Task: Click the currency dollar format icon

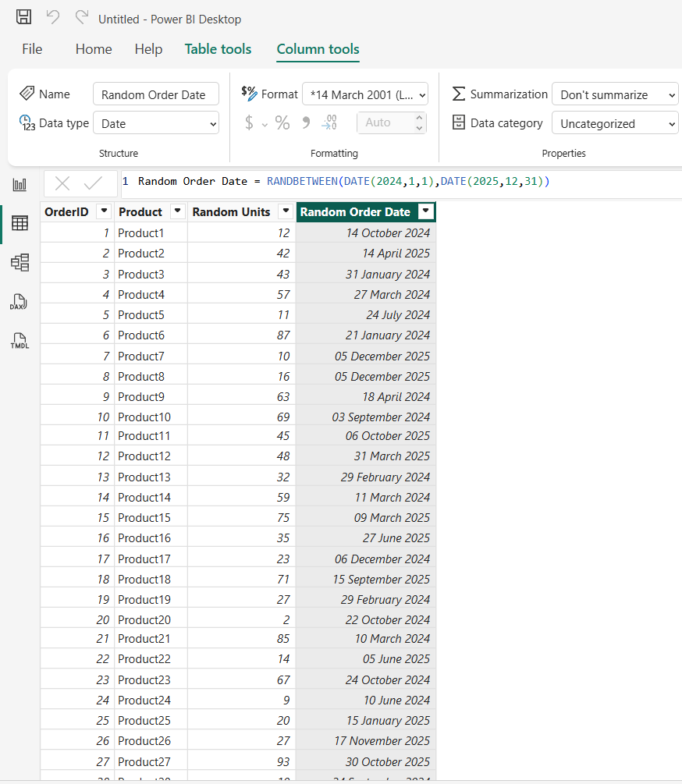Action: pyautogui.click(x=249, y=122)
